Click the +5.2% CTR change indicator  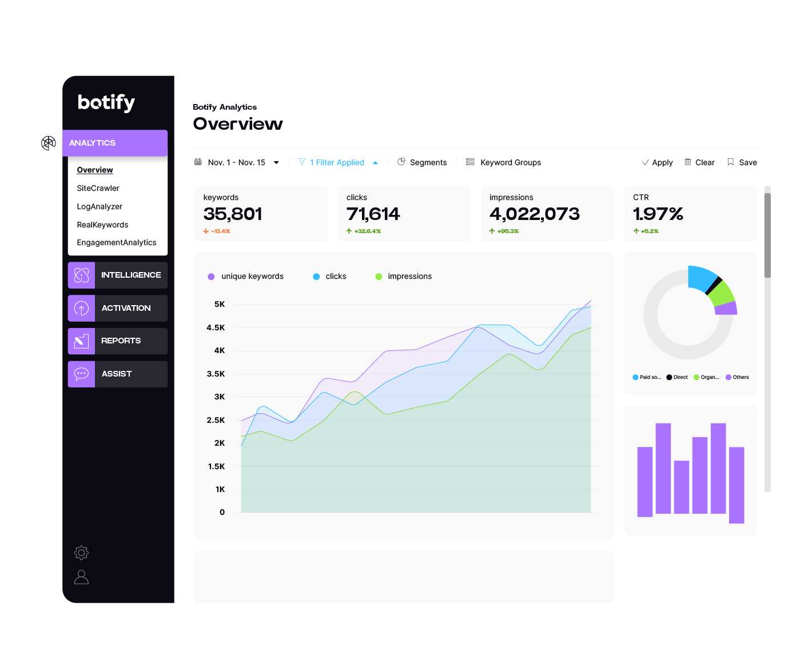coord(646,231)
